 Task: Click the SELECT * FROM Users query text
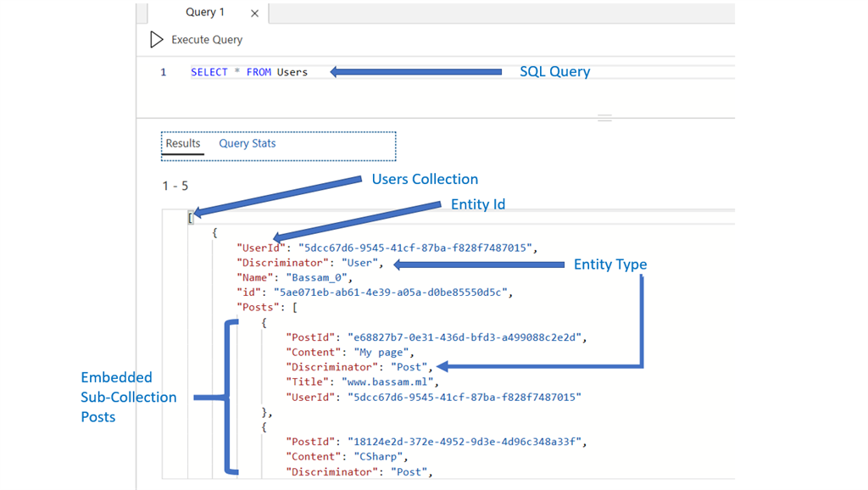[x=249, y=72]
